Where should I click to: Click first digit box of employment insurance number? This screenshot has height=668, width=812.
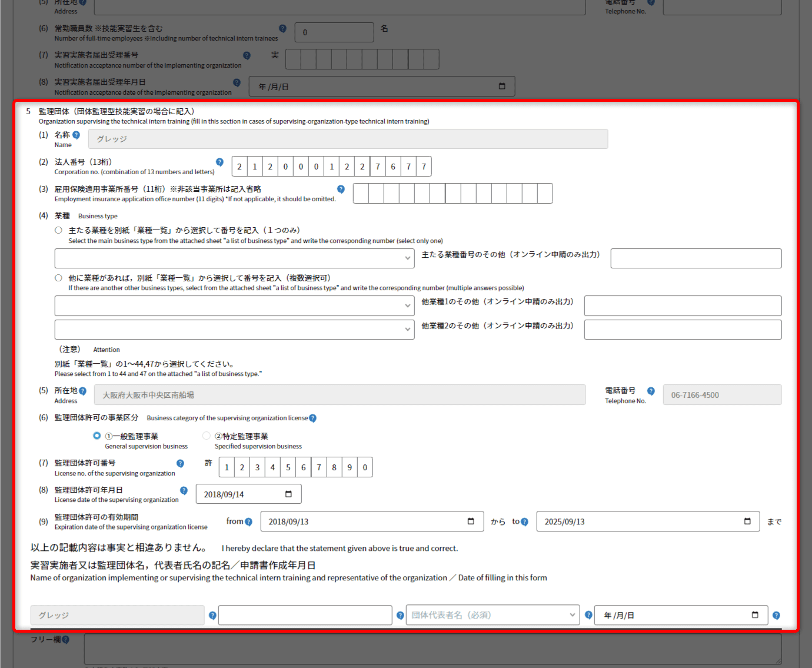pyautogui.click(x=361, y=193)
